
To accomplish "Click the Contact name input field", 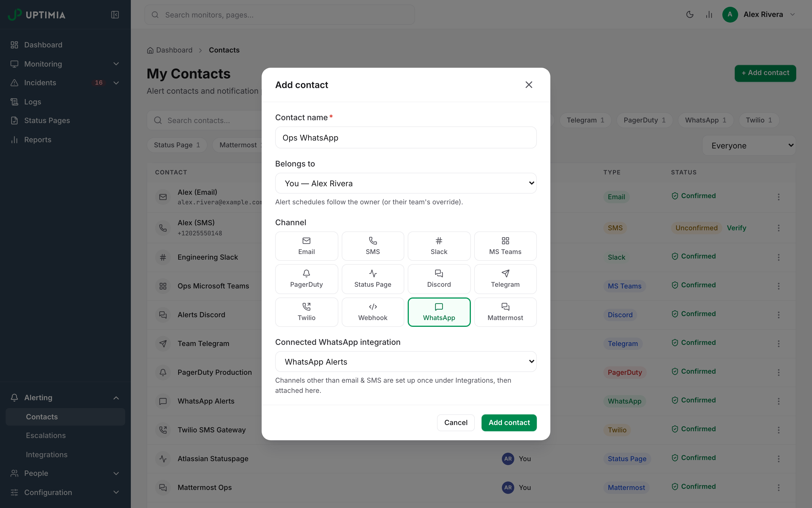I will point(406,137).
